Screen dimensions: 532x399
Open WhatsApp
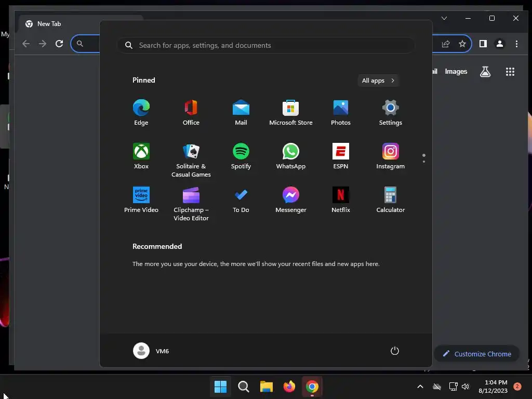[x=291, y=156]
